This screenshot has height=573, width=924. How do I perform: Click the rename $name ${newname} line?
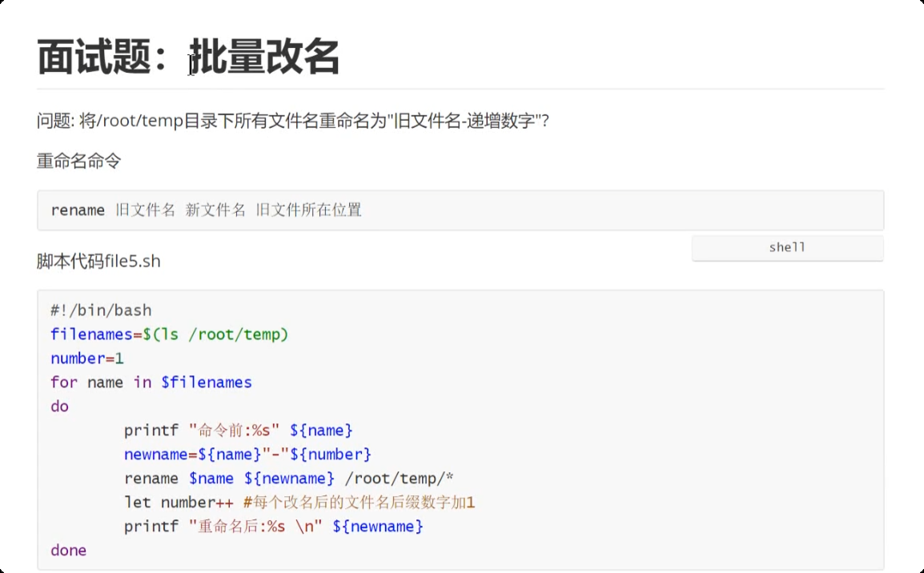[289, 479]
